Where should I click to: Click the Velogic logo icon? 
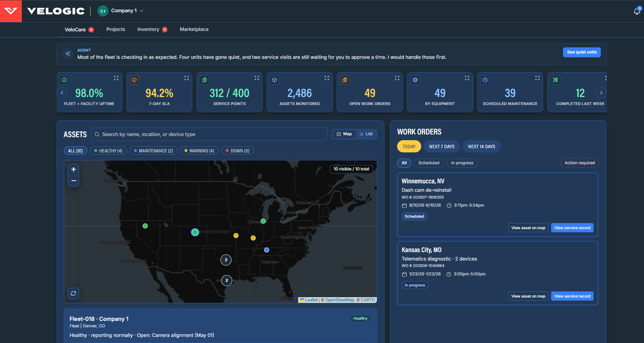pyautogui.click(x=11, y=11)
